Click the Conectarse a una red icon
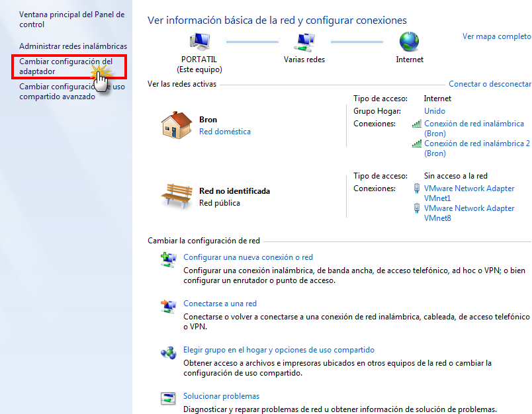 point(168,306)
